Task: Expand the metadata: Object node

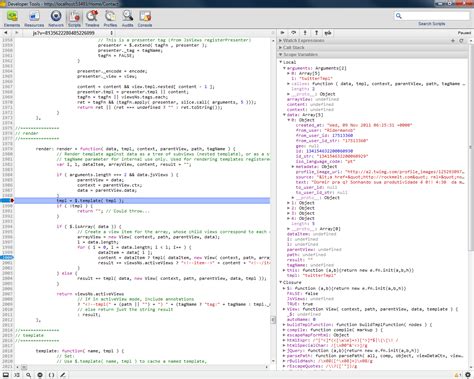Action: [293, 166]
